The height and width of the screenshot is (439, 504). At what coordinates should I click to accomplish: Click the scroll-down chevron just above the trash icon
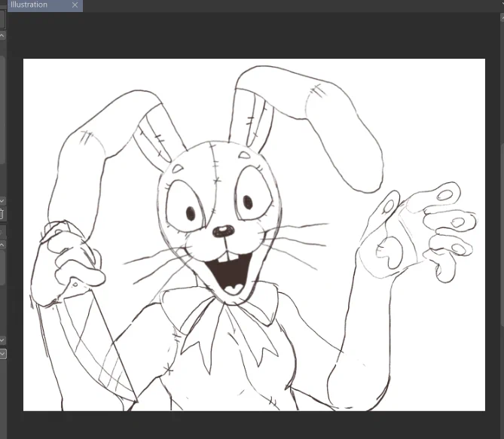(2, 201)
